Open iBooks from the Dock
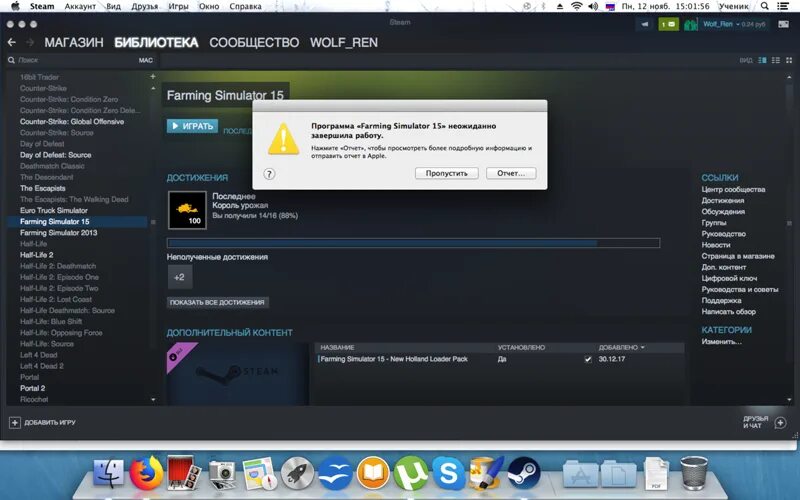Screen dimensions: 800x500 coord(373,473)
